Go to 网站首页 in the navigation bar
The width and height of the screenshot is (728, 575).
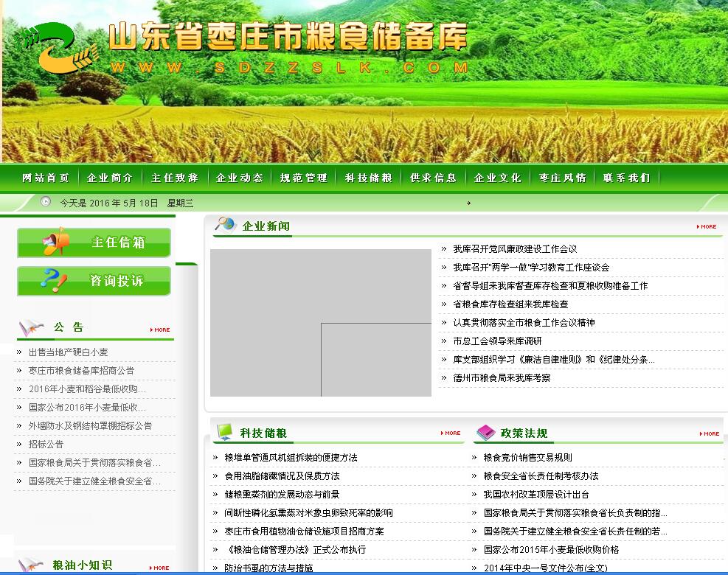[46, 178]
